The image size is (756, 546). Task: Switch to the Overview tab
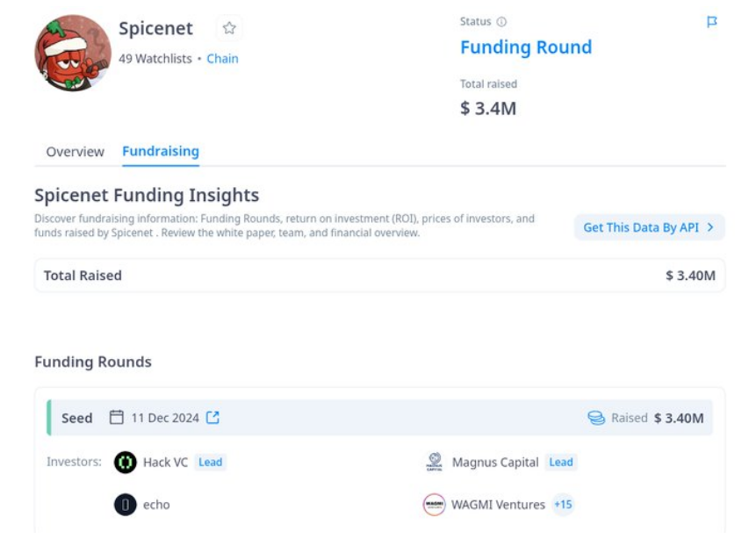click(75, 152)
